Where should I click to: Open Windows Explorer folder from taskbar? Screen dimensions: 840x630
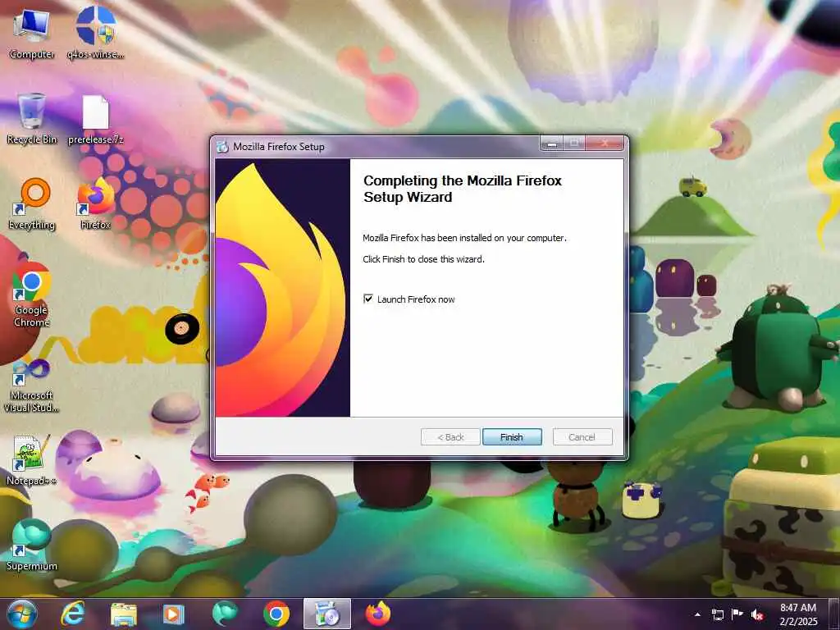point(124,614)
